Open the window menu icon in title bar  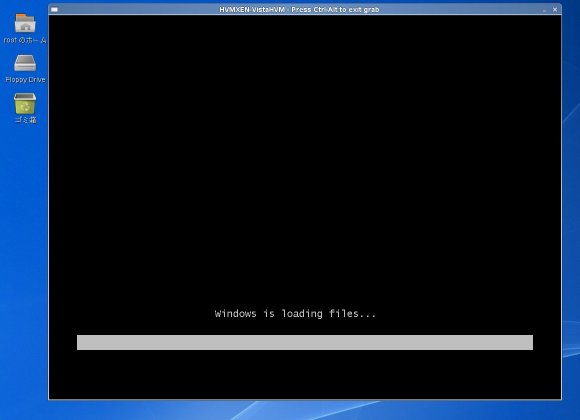(54, 10)
